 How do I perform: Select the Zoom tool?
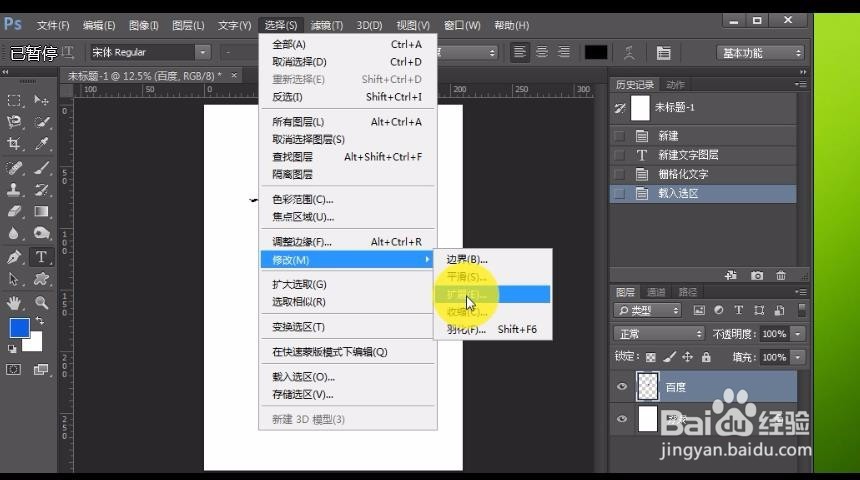click(41, 302)
